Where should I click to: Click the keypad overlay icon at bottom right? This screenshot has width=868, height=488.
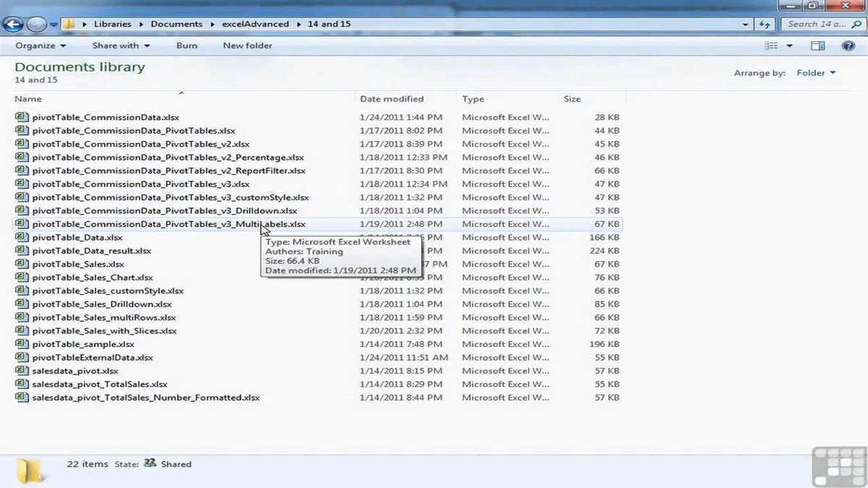pos(838,466)
